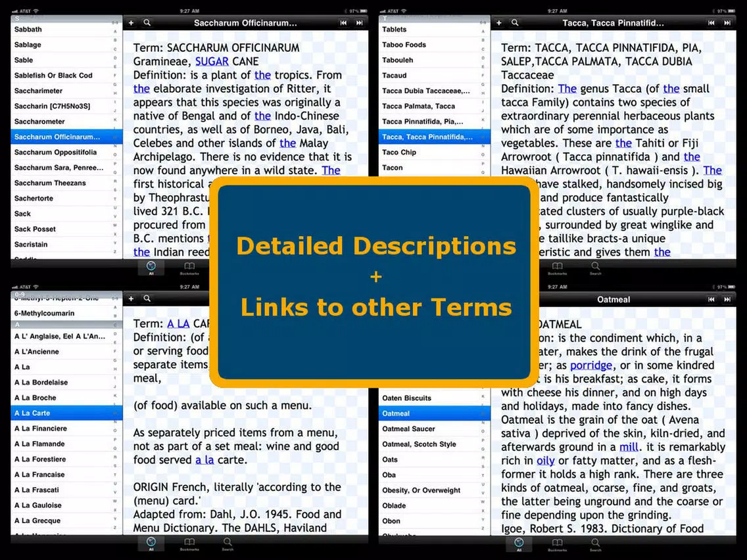Select All tab in Oatmeal pane
747x560 pixels.
pos(519,544)
